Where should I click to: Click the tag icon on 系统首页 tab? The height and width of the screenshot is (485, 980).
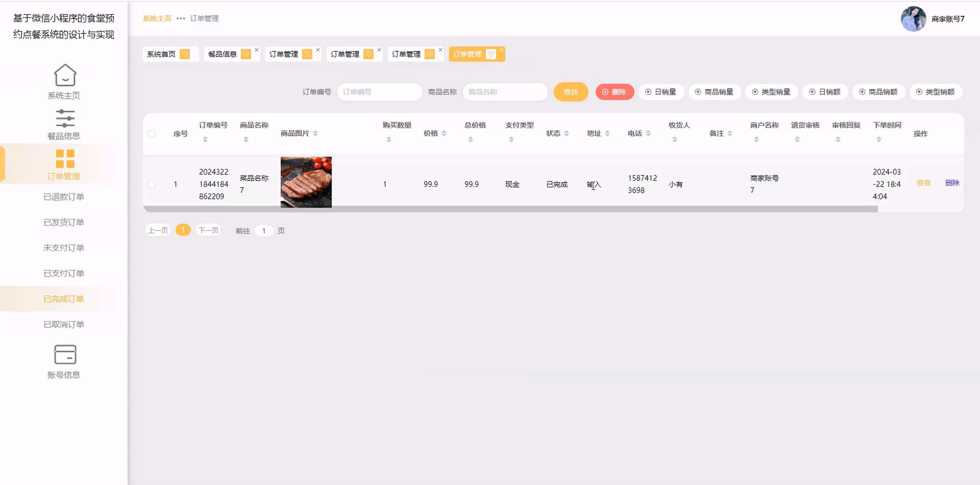coord(185,54)
